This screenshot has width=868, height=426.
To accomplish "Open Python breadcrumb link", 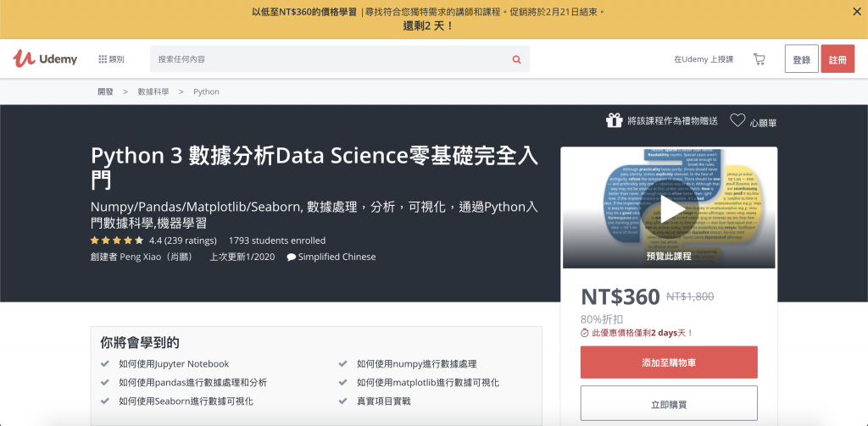I will click(x=206, y=91).
